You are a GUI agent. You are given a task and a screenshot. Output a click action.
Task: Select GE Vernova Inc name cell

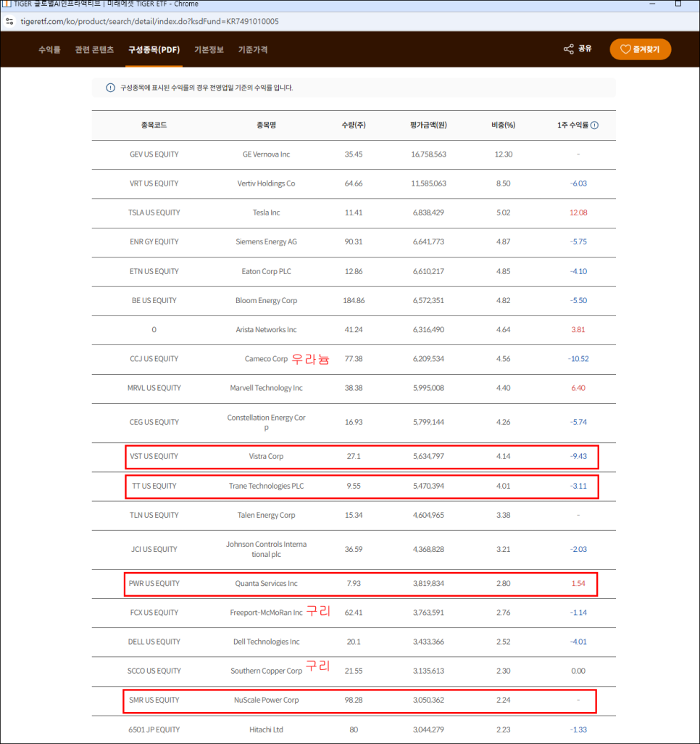point(266,154)
